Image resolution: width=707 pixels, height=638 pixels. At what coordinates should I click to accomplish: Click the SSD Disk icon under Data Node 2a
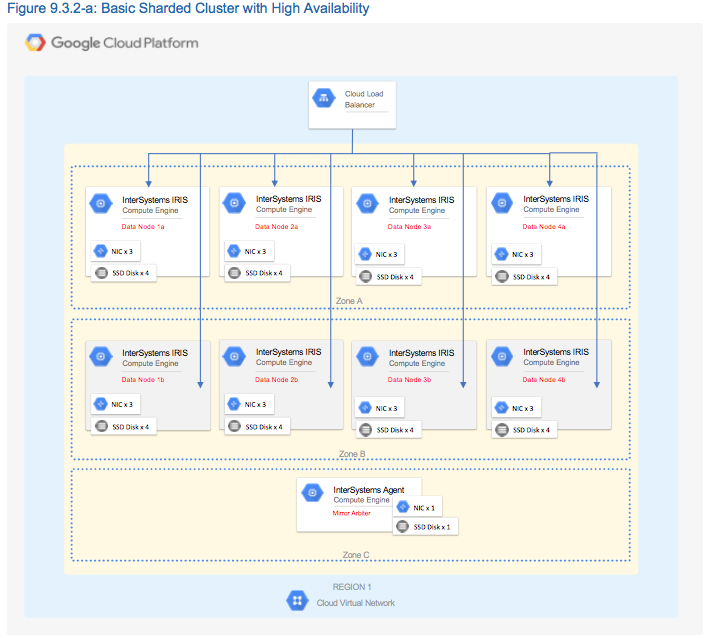tap(234, 273)
